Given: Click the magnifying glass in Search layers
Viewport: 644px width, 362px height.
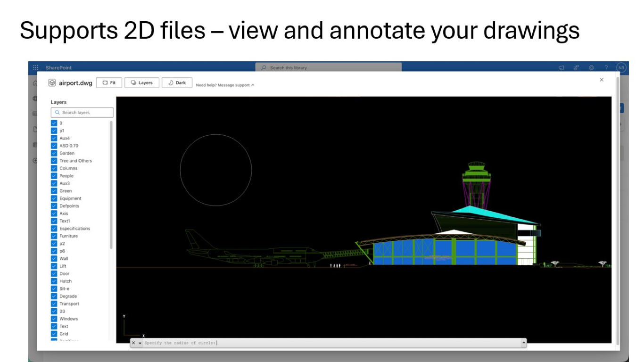Looking at the screenshot, I should [57, 112].
